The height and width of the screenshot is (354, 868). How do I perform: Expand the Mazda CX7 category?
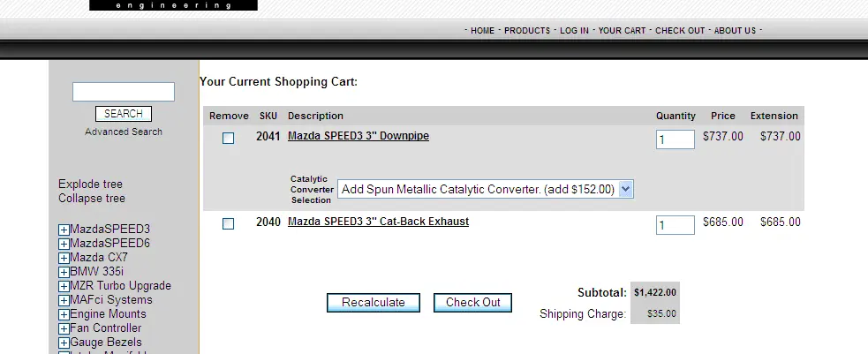tap(64, 258)
